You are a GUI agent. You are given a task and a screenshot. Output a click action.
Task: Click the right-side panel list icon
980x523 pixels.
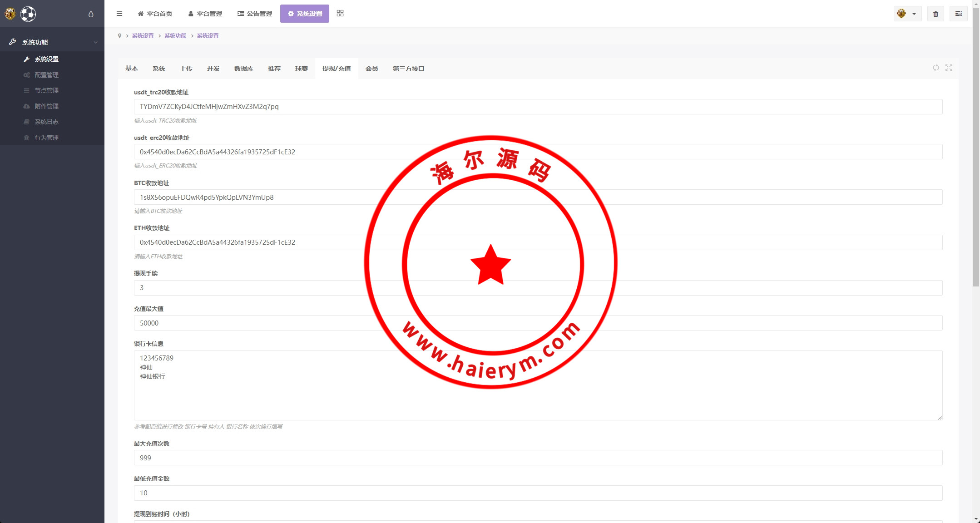point(958,14)
